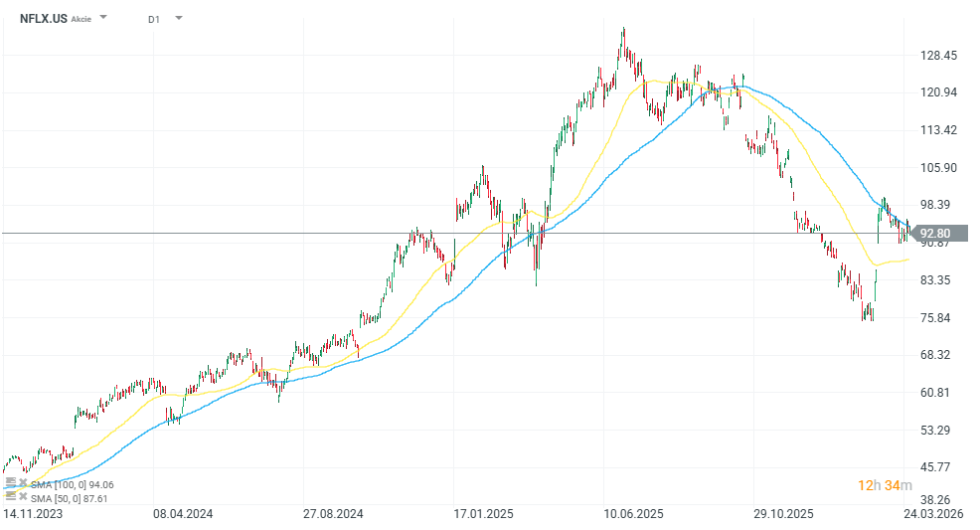
Task: Click the D1 interval label
Action: 154,18
